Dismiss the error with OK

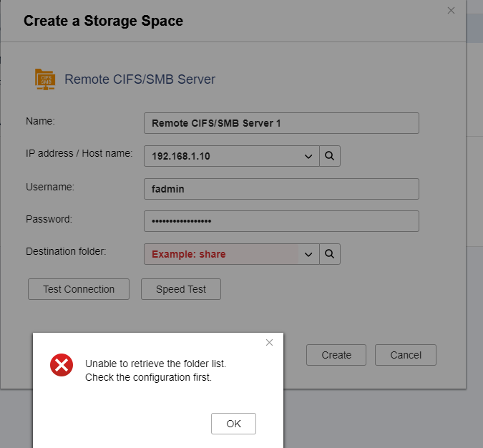(233, 424)
